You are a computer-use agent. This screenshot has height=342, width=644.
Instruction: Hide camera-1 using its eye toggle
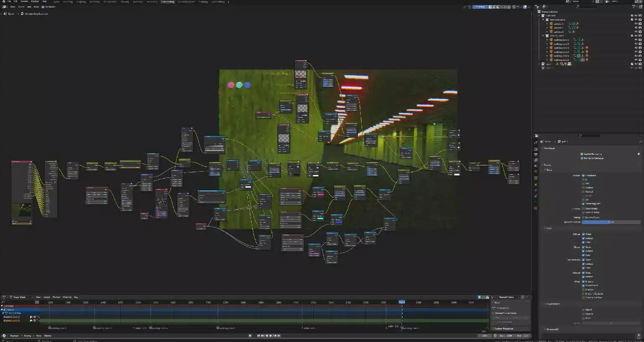pos(636,23)
